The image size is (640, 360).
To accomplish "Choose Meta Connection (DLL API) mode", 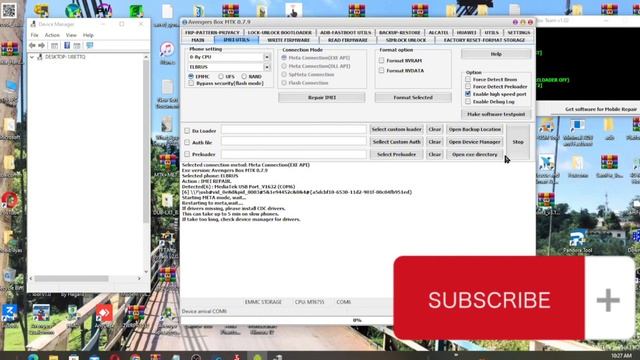I will pos(284,66).
